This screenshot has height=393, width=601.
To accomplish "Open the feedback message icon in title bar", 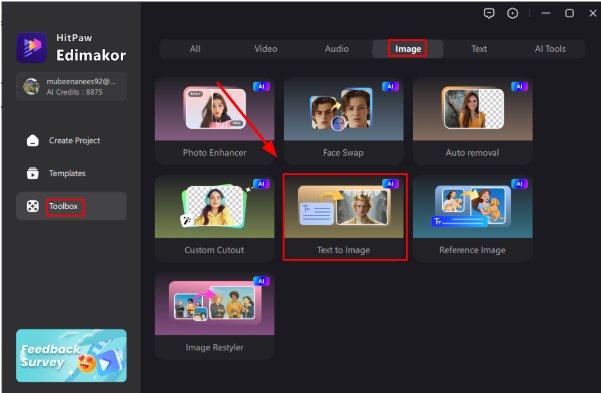I will click(489, 13).
